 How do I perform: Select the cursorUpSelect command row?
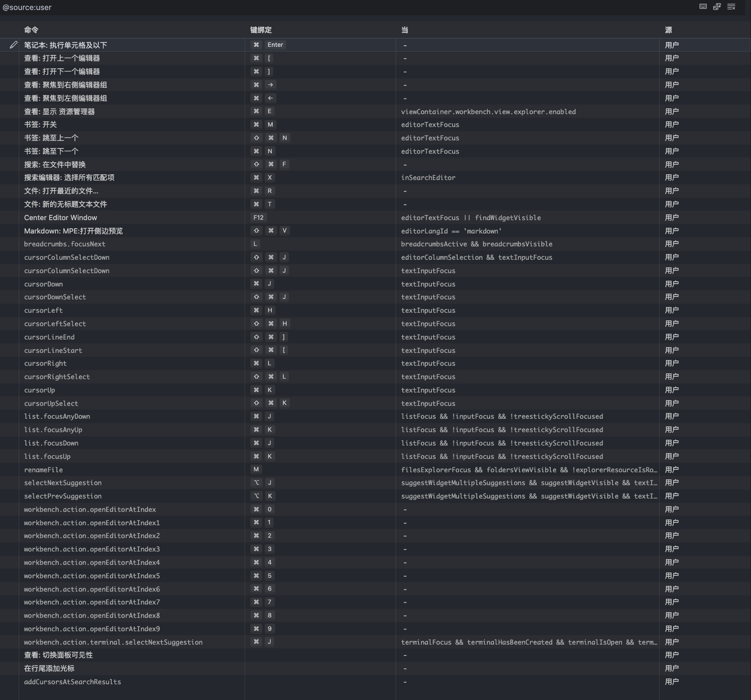tap(375, 403)
